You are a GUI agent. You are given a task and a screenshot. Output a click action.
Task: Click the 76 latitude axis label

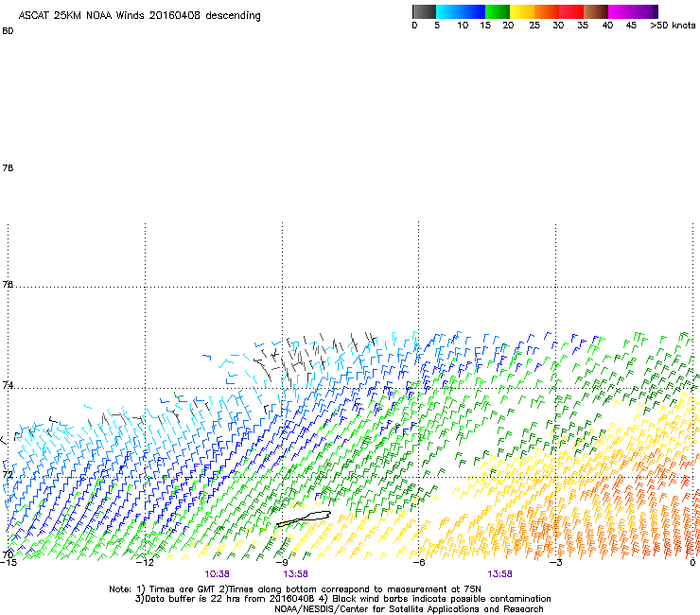pyautogui.click(x=8, y=284)
